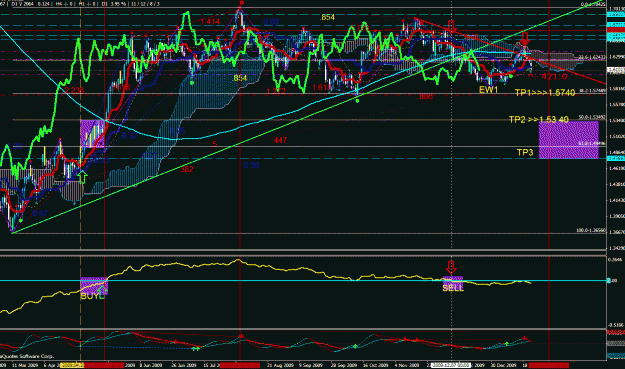Select the red 1.272 ratio label
The image size is (625, 369).
click(x=276, y=91)
